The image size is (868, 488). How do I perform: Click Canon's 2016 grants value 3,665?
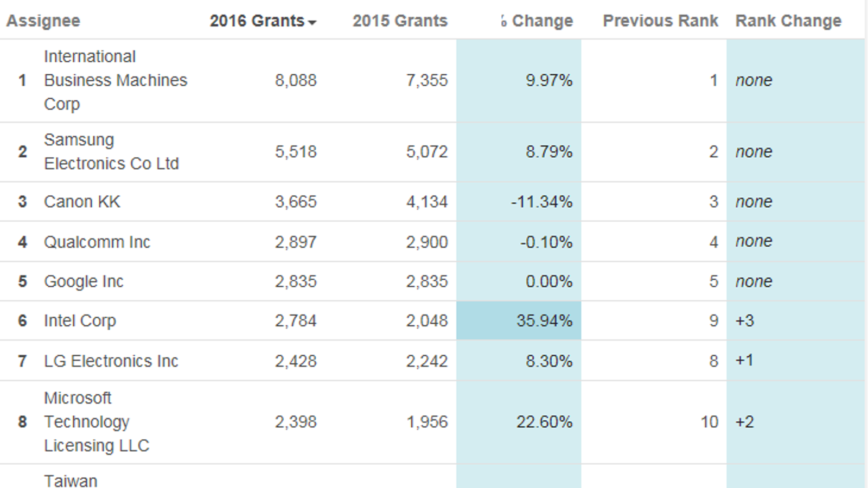(x=296, y=202)
